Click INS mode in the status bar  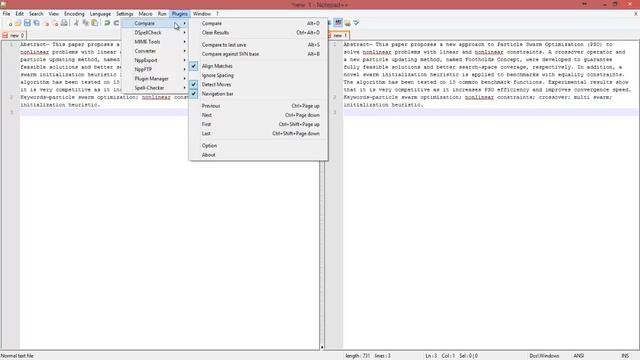625,356
